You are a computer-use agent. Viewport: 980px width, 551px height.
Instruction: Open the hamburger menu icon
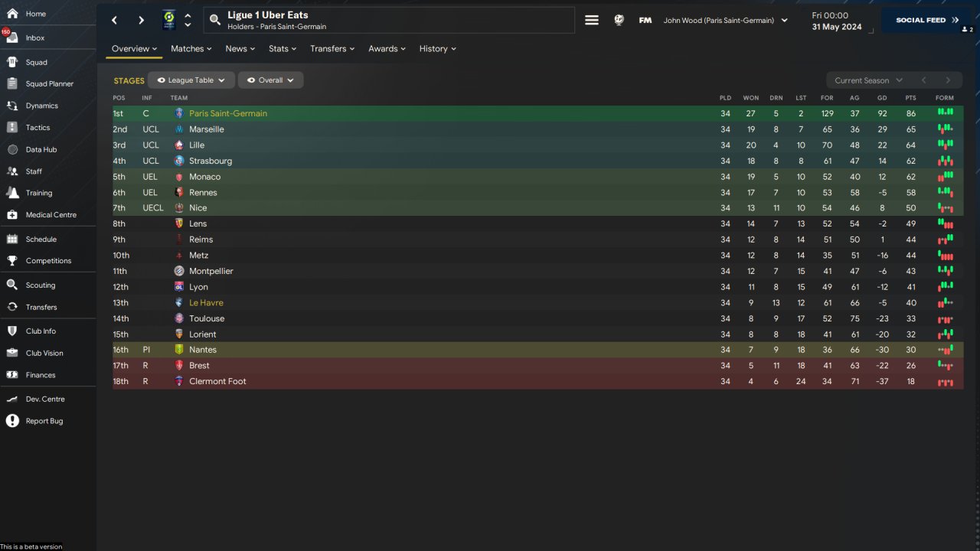pos(592,21)
